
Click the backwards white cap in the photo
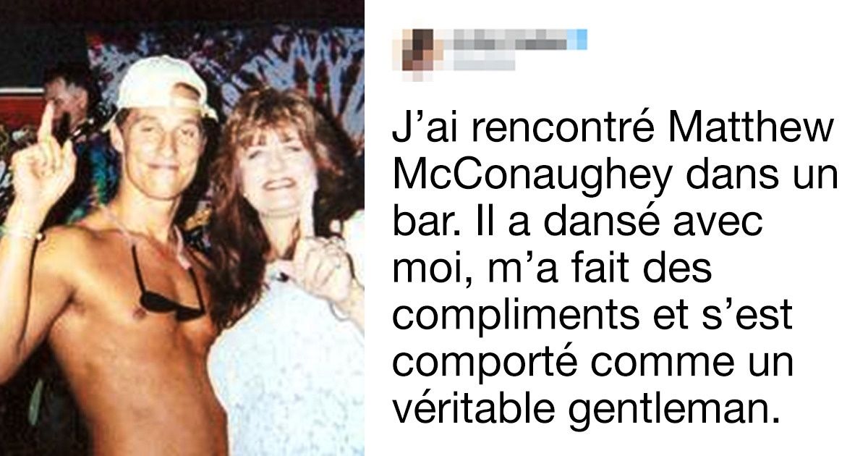click(163, 87)
